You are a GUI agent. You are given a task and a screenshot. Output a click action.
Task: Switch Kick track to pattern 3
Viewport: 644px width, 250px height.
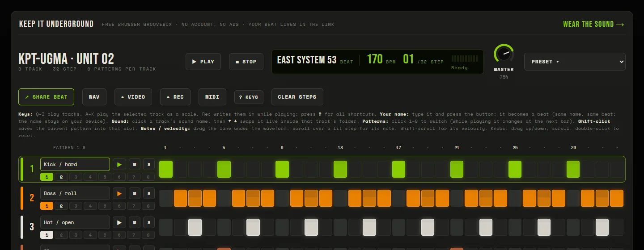[x=76, y=177]
